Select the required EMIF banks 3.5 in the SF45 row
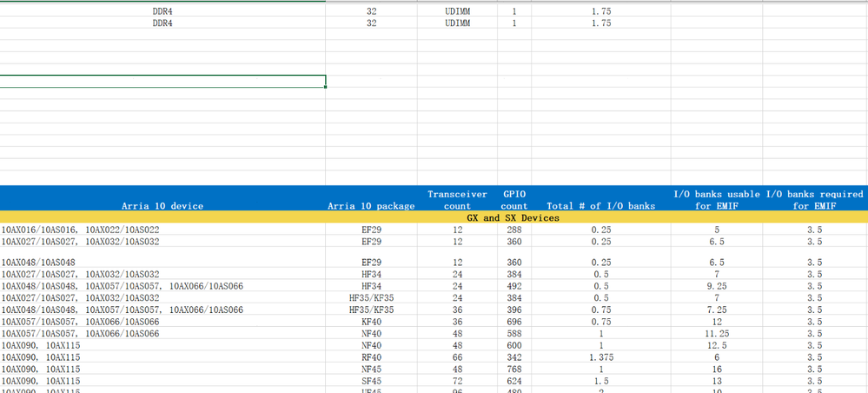868x393 pixels. pyautogui.click(x=814, y=382)
